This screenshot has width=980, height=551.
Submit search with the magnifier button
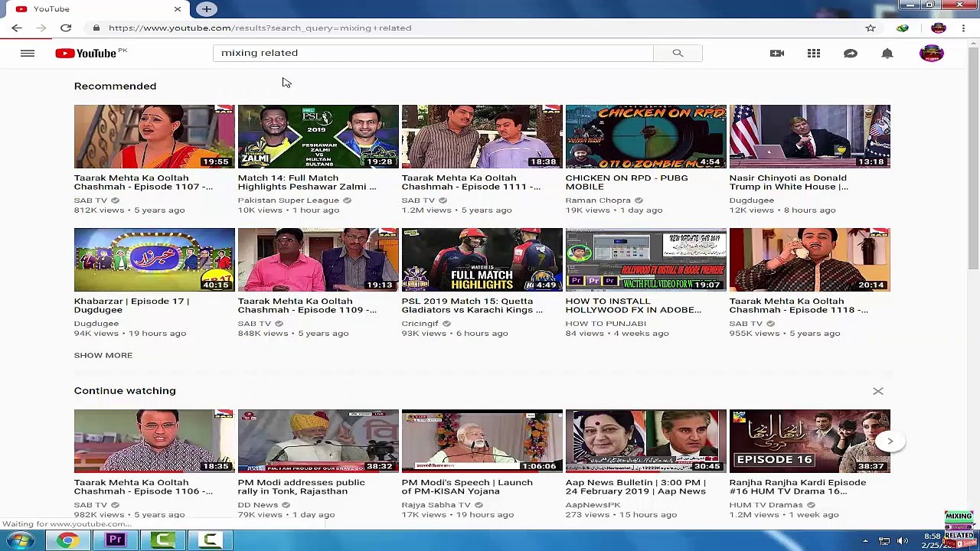[678, 53]
